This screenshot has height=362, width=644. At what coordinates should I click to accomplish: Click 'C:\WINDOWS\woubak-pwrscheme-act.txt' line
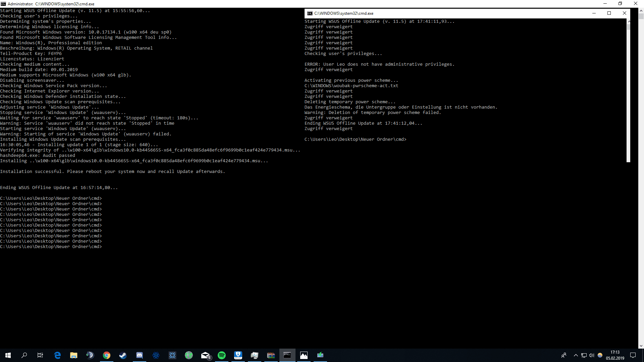click(351, 86)
